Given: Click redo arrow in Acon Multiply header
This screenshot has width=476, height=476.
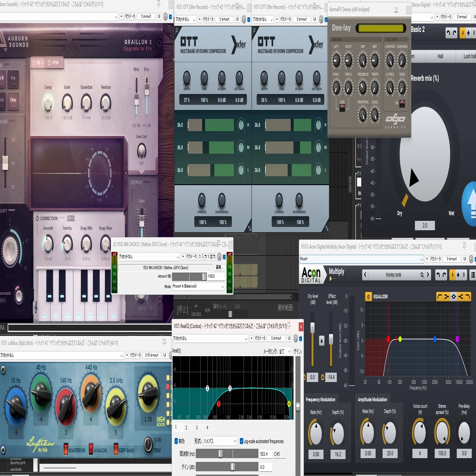Looking at the screenshot, I should (x=444, y=275).
